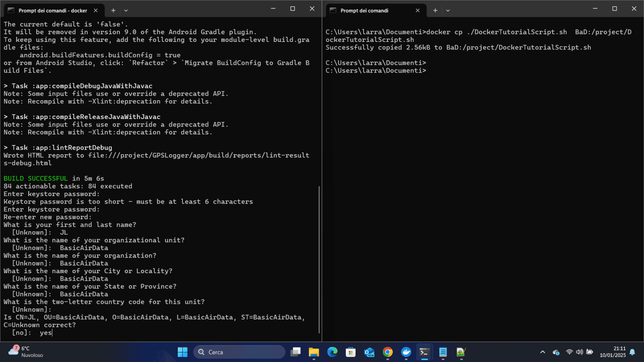Maximize the docker terminal window

pos(293,9)
